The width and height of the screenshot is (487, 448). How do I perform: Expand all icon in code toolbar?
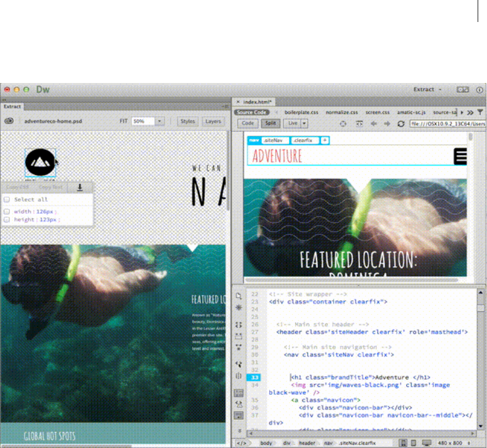click(238, 347)
